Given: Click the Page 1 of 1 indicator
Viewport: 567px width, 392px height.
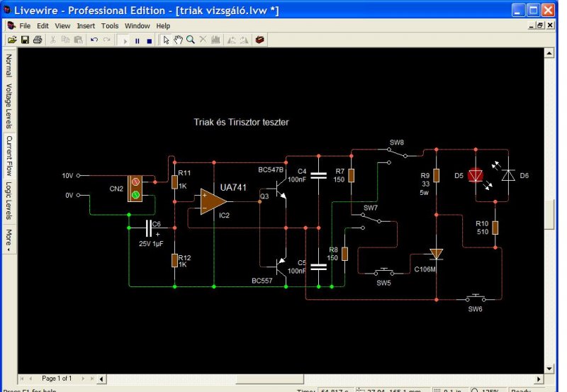Looking at the screenshot, I should pos(57,379).
